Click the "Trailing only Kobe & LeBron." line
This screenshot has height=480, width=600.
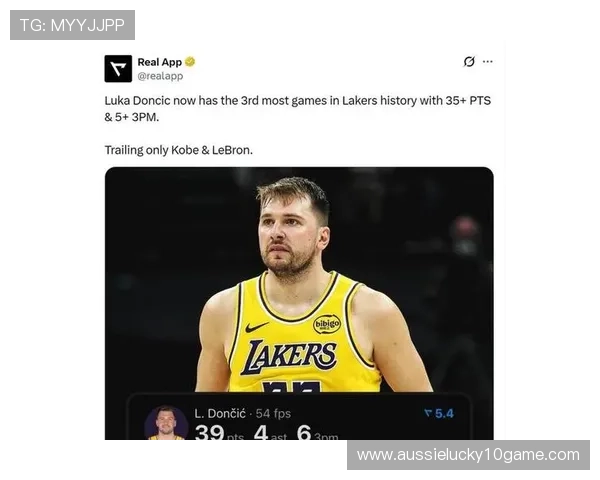pos(179,150)
